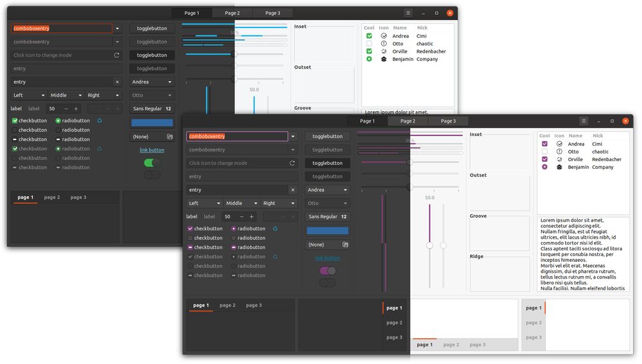Uncheck the first purple checkbutton
The width and height of the screenshot is (642, 364).
point(190,229)
